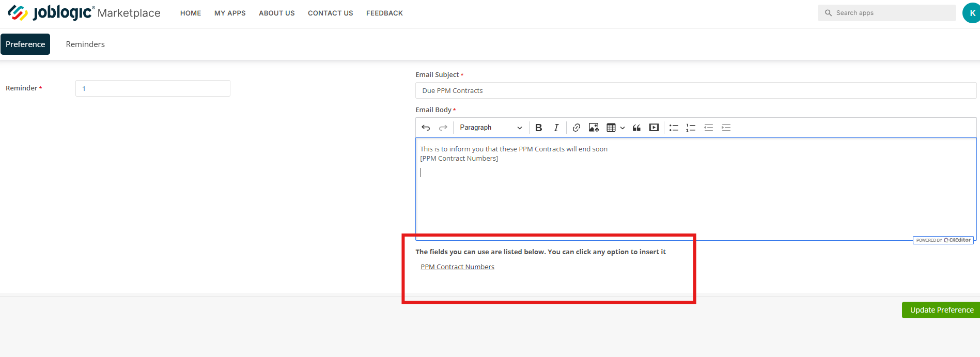Switch to the Reminders tab
The width and height of the screenshot is (980, 357).
coord(85,44)
